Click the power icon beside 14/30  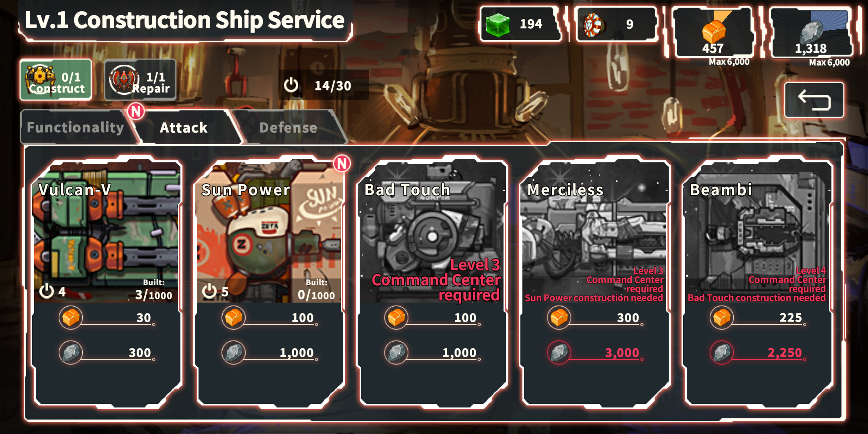click(x=291, y=85)
